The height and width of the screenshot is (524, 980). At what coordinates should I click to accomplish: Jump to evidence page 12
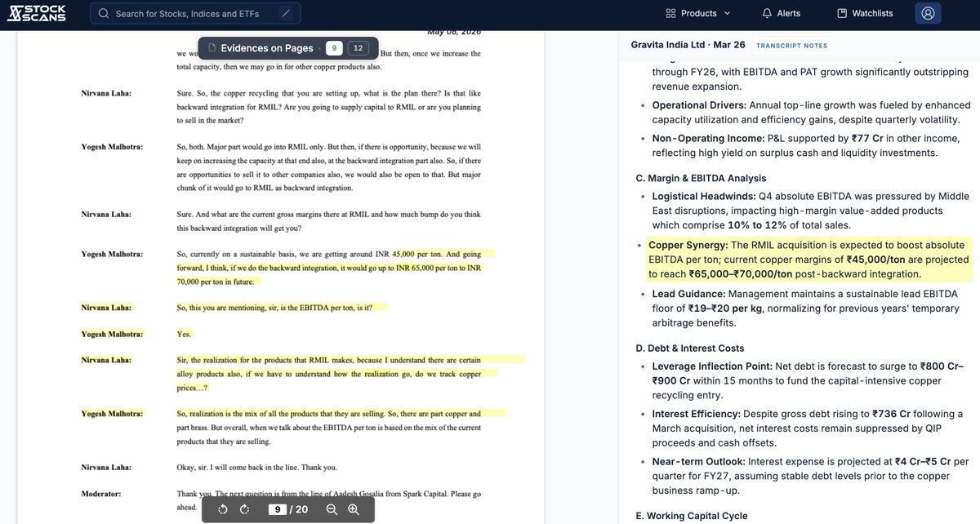click(359, 48)
